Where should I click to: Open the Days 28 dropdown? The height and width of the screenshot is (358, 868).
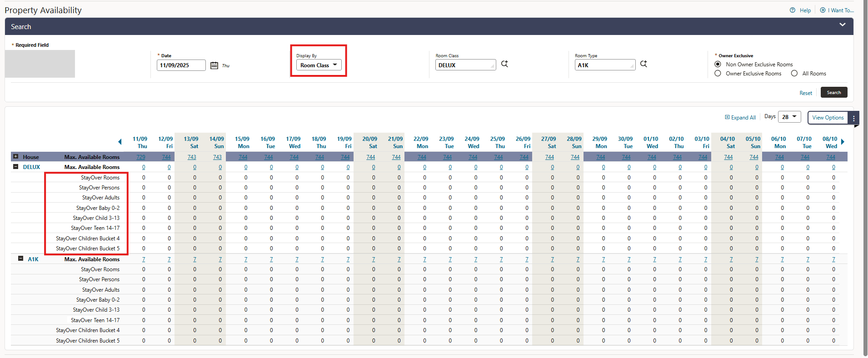pyautogui.click(x=789, y=117)
